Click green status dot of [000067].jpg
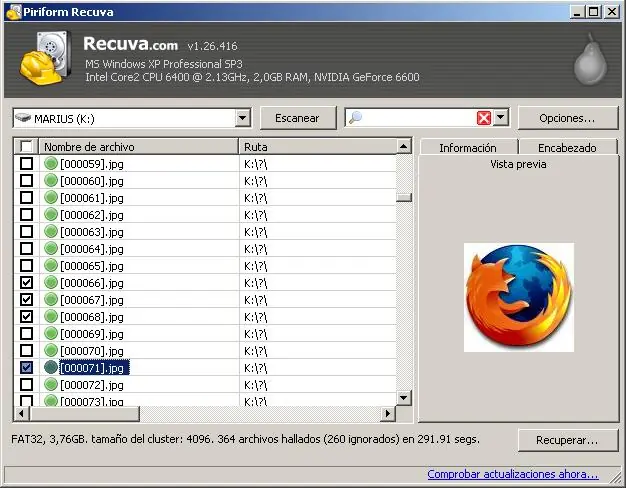 (51, 299)
